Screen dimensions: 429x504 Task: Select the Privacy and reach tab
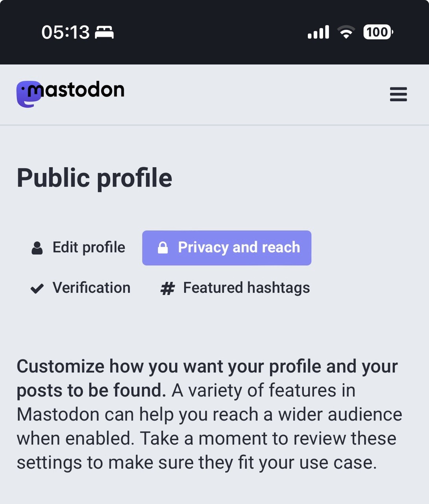pos(239,248)
